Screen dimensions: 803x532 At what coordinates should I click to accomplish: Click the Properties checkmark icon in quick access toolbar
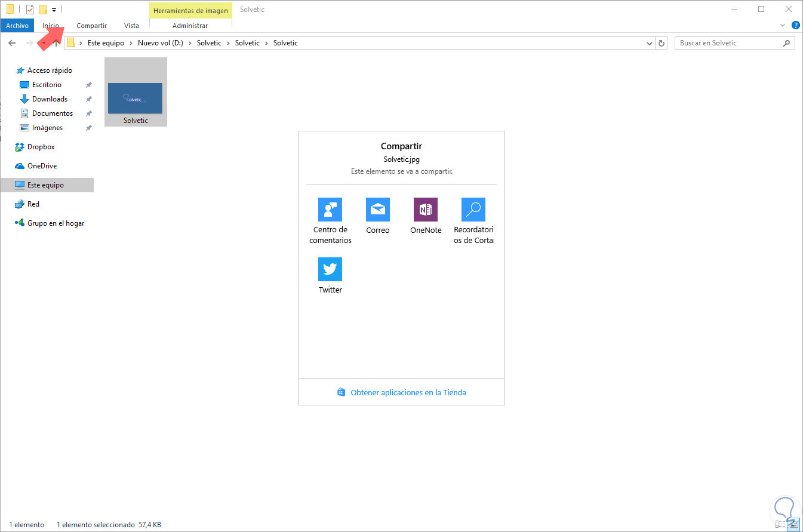tap(30, 9)
